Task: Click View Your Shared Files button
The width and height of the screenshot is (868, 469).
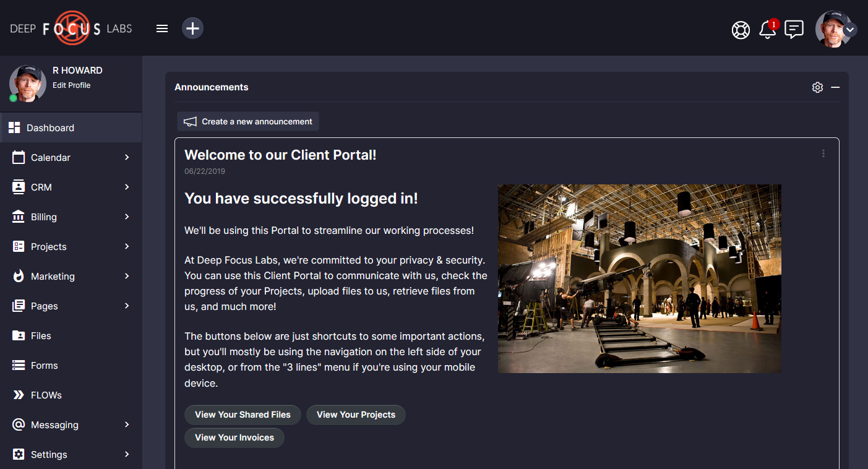Action: [x=243, y=415]
